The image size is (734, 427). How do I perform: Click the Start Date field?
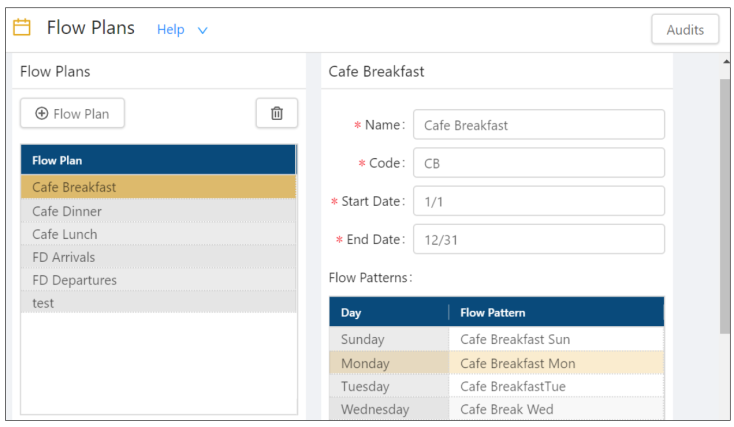click(x=538, y=201)
